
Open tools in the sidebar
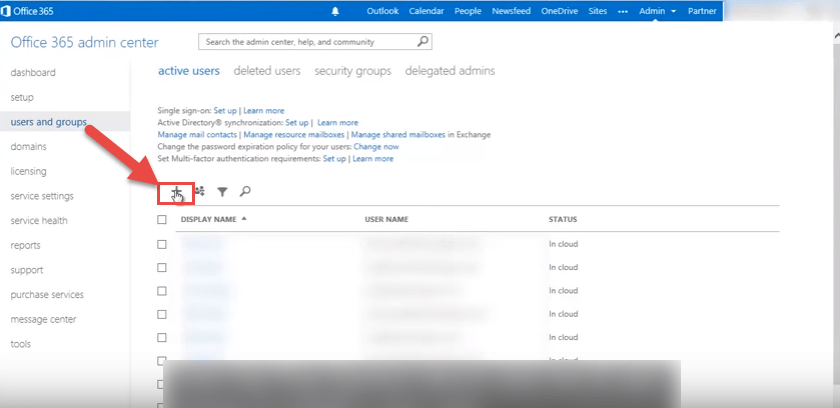20,344
